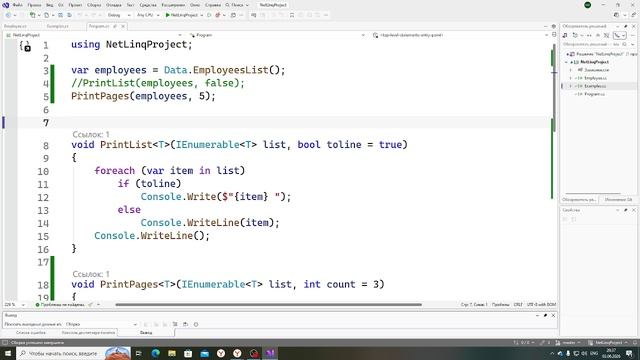Click the Solution Explorer tab below the tree

(x=579, y=200)
